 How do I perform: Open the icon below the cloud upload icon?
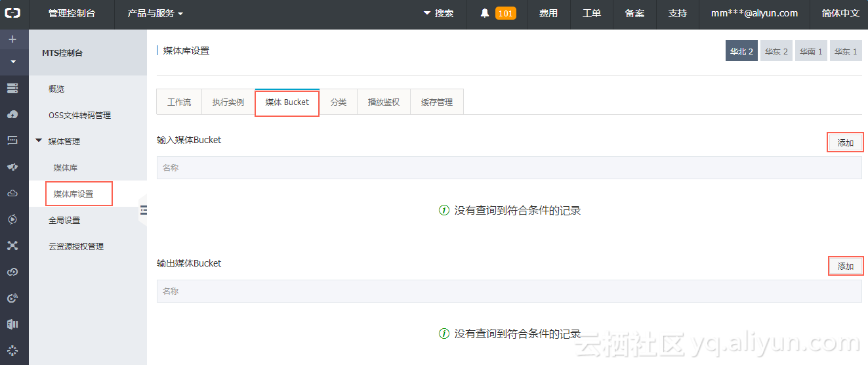[12, 140]
